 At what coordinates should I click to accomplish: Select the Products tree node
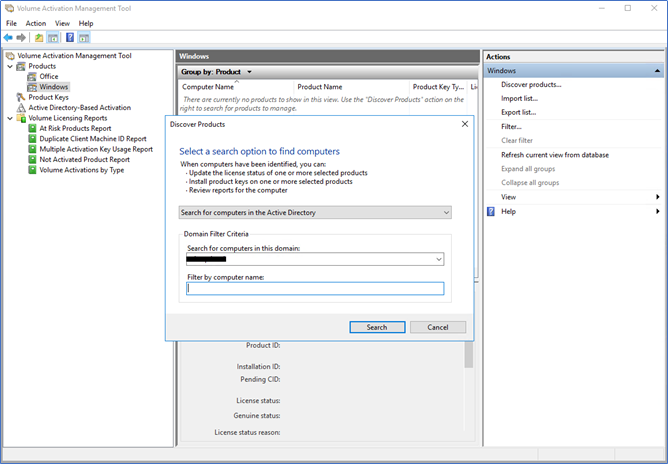42,66
